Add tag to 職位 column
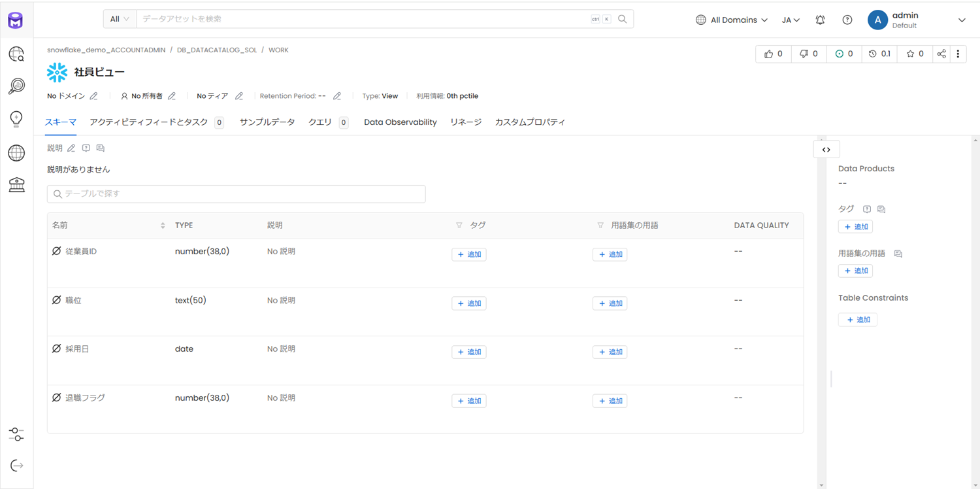Viewport: 980px width, 489px height. pos(469,303)
